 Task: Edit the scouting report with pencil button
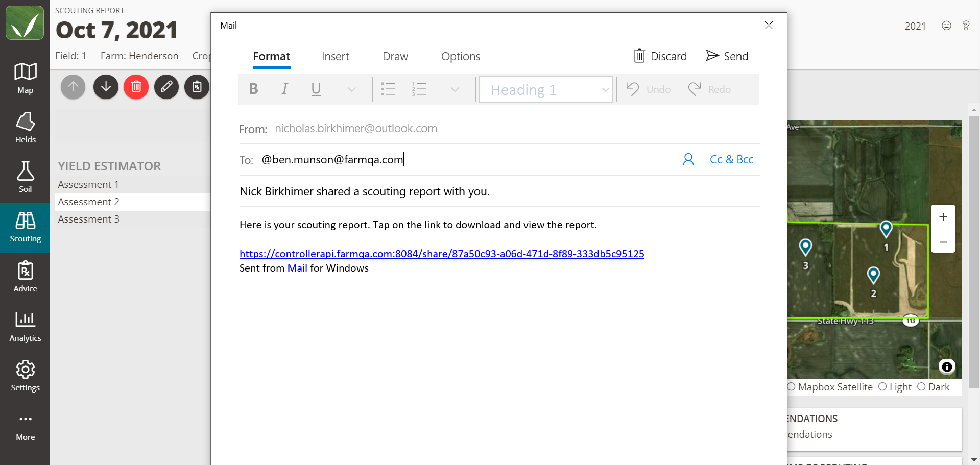point(166,87)
